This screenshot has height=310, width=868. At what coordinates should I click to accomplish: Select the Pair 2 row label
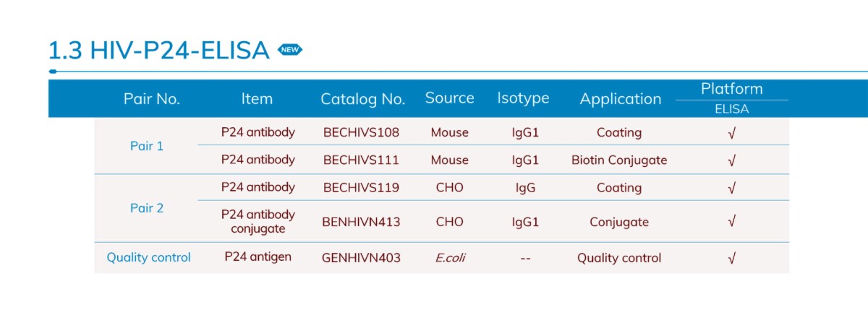click(147, 208)
